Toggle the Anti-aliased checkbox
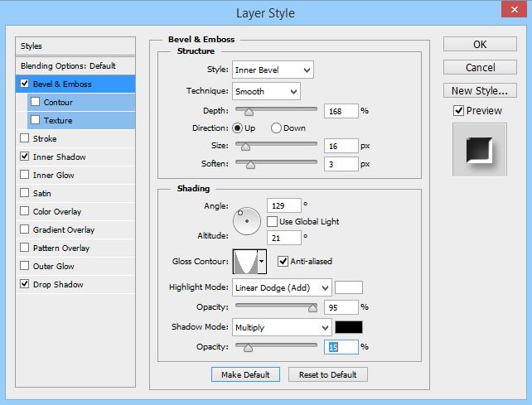The image size is (532, 405). click(x=283, y=261)
